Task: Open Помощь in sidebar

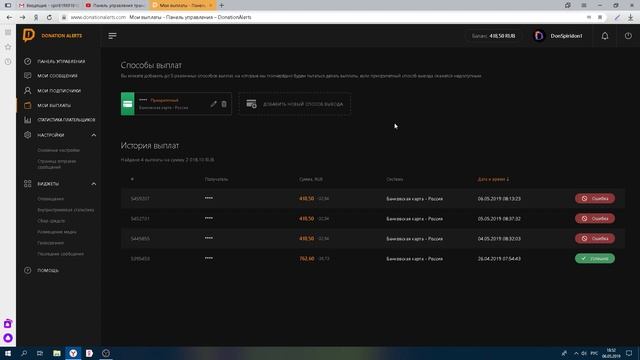Action: click(48, 270)
